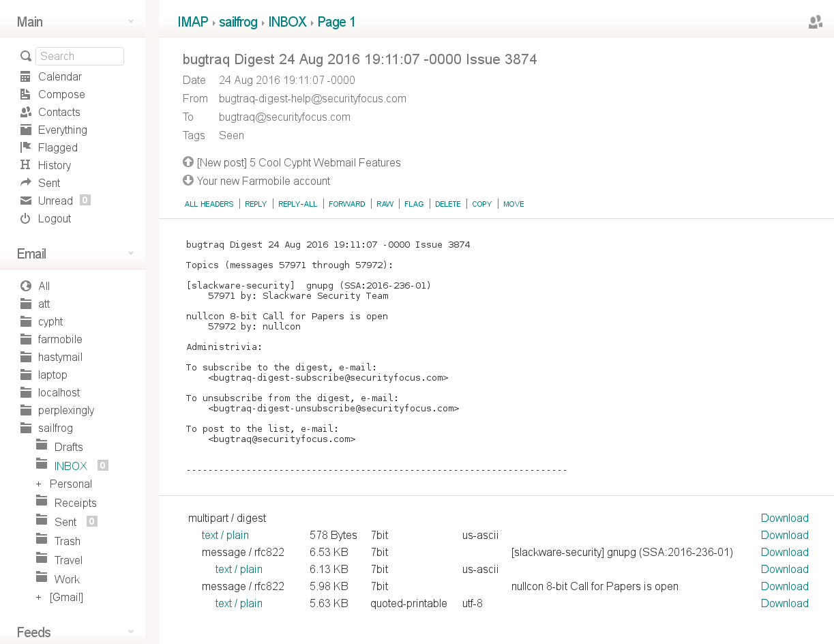The image size is (834, 644).
Task: Click the contacts icon at top right
Action: tap(815, 23)
